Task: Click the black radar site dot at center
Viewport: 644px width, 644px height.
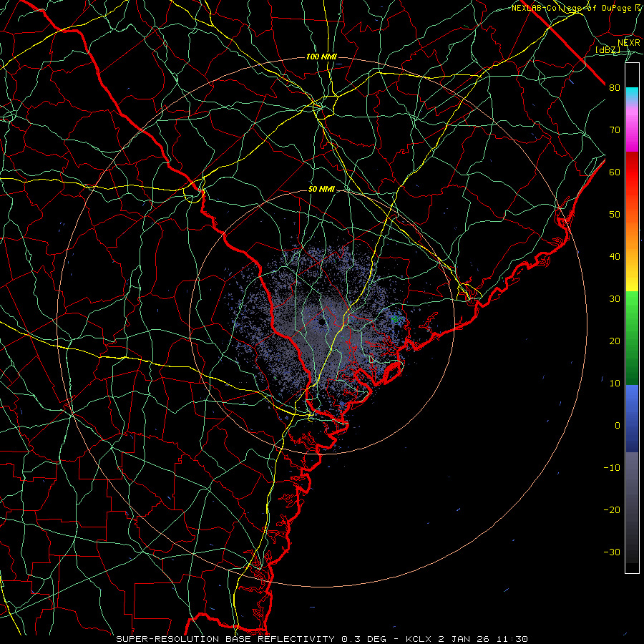Action: coord(321,321)
